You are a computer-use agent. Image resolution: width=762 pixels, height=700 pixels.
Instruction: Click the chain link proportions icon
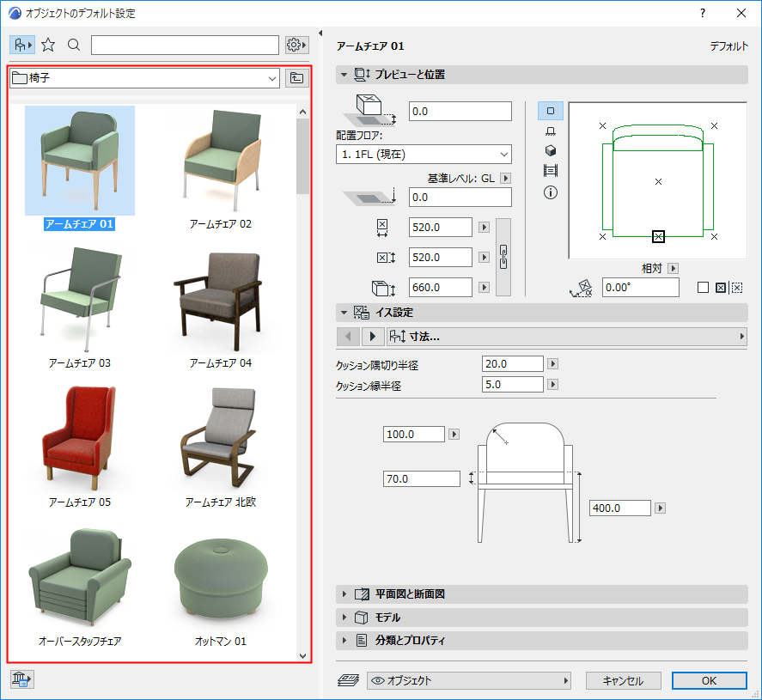(503, 257)
